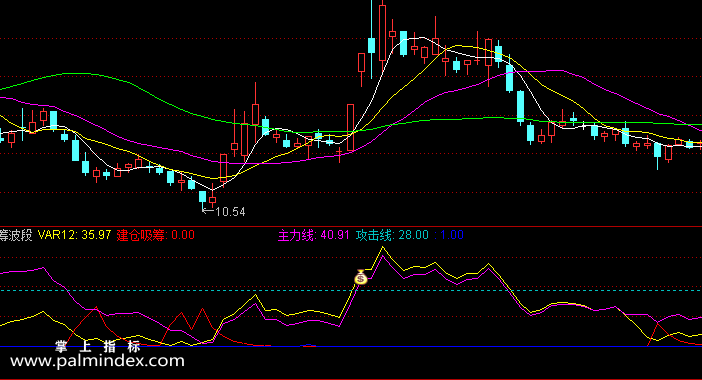The width and height of the screenshot is (702, 380).
Task: Click the tallest red candlestick at the peak
Action: click(382, 32)
